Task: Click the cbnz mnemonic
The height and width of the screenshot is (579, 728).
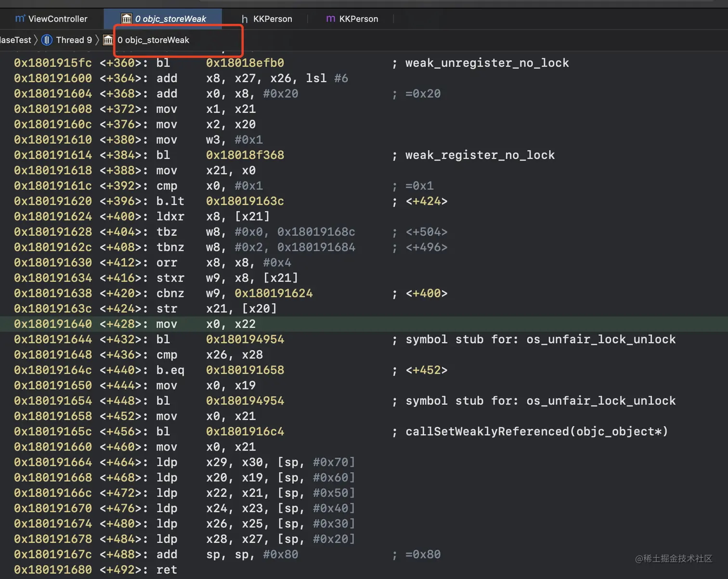Action: 170,294
